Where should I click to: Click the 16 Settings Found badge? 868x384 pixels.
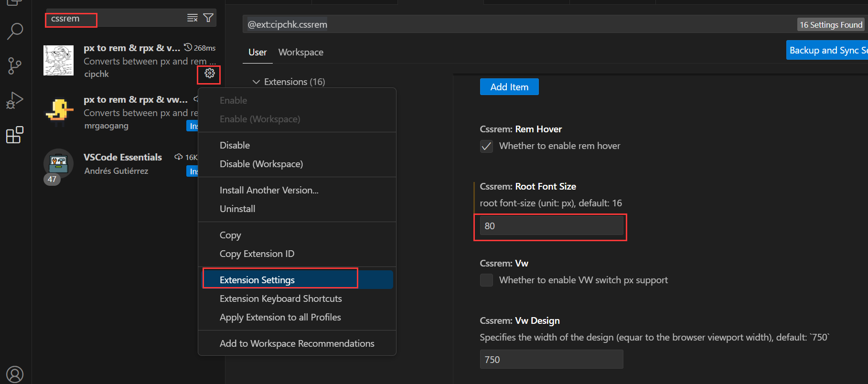click(831, 25)
